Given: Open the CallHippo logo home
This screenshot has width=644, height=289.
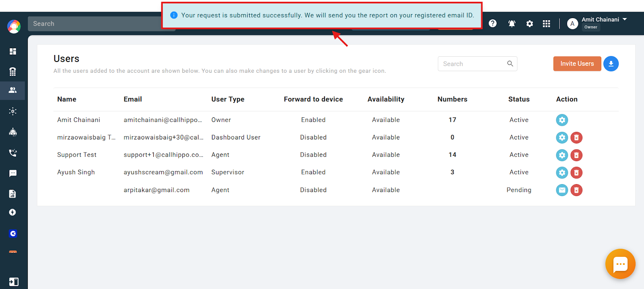Looking at the screenshot, I should click(x=14, y=27).
